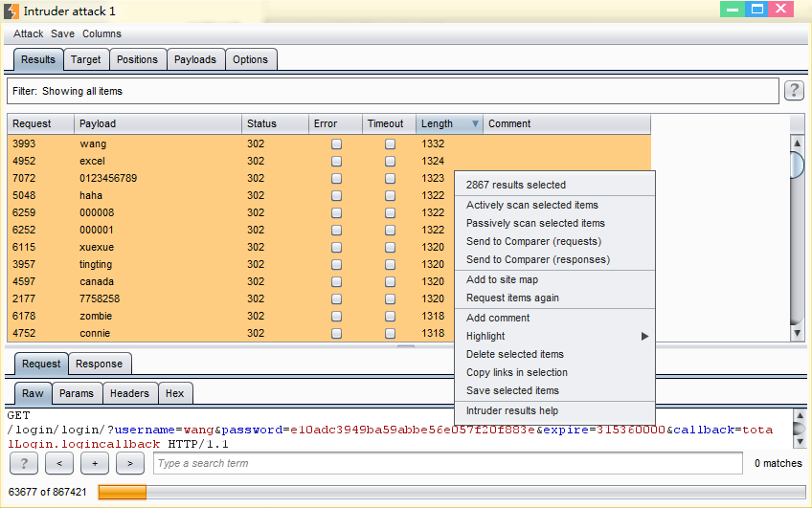Click the plus search options button

click(95, 463)
